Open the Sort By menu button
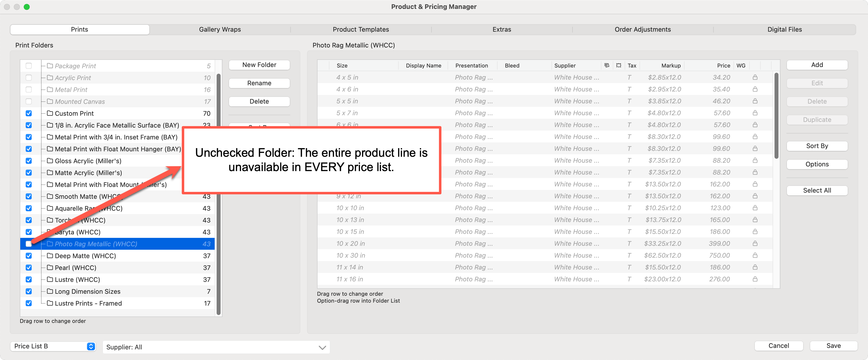The width and height of the screenshot is (868, 360). tap(817, 146)
